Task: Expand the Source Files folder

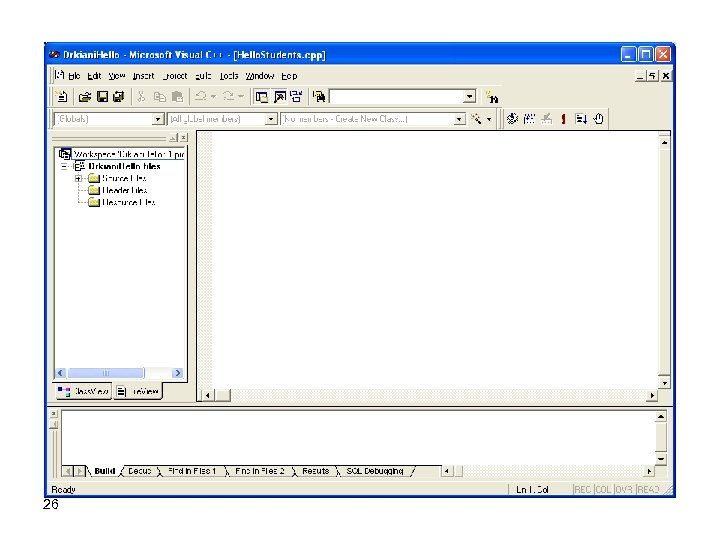Action: point(78,178)
